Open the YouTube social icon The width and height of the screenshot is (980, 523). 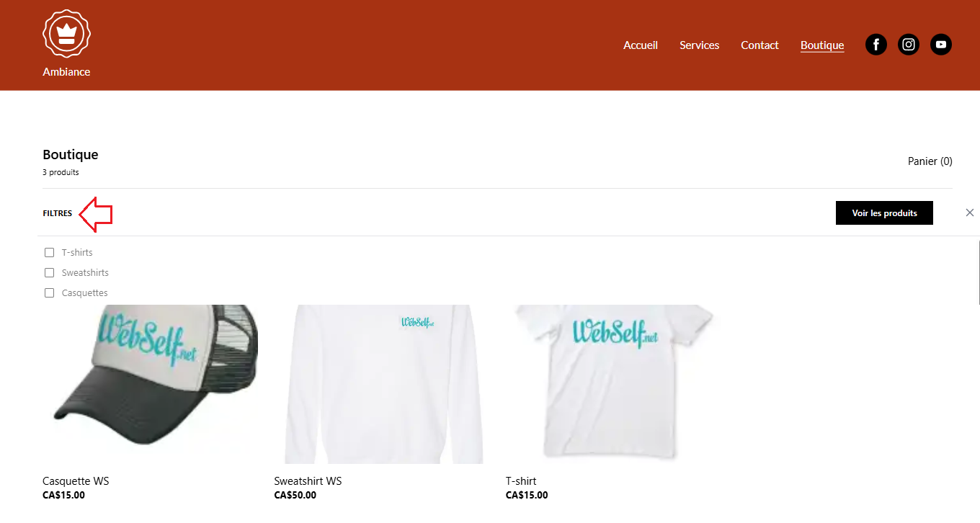941,45
